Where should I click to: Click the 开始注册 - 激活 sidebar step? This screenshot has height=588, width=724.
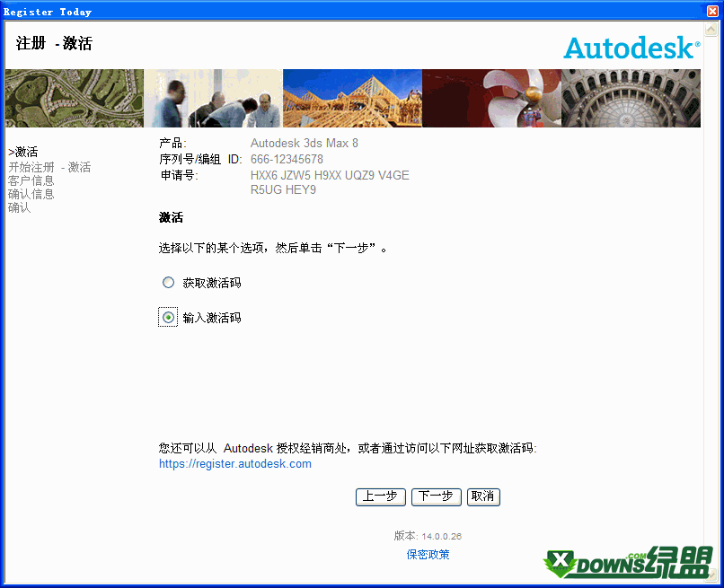[49, 167]
